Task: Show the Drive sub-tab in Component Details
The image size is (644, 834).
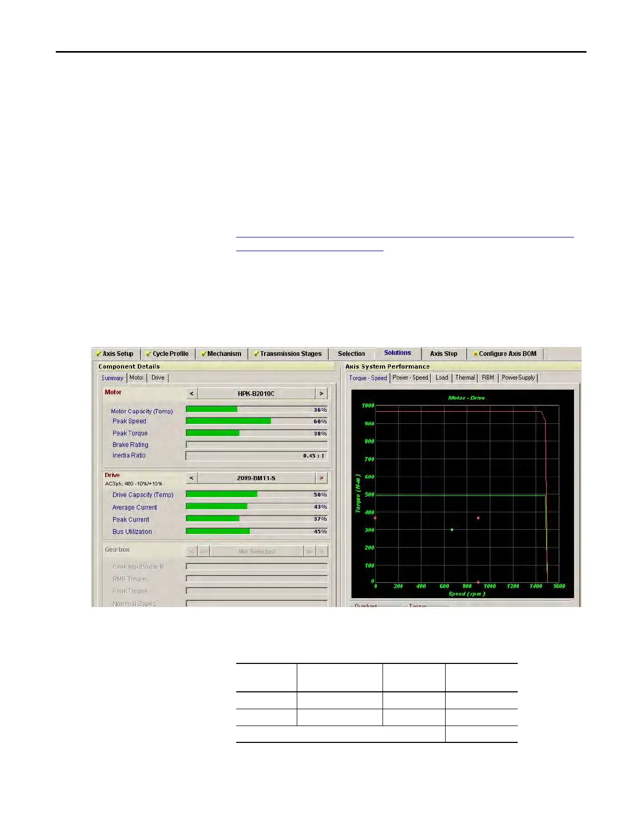Action: point(158,378)
